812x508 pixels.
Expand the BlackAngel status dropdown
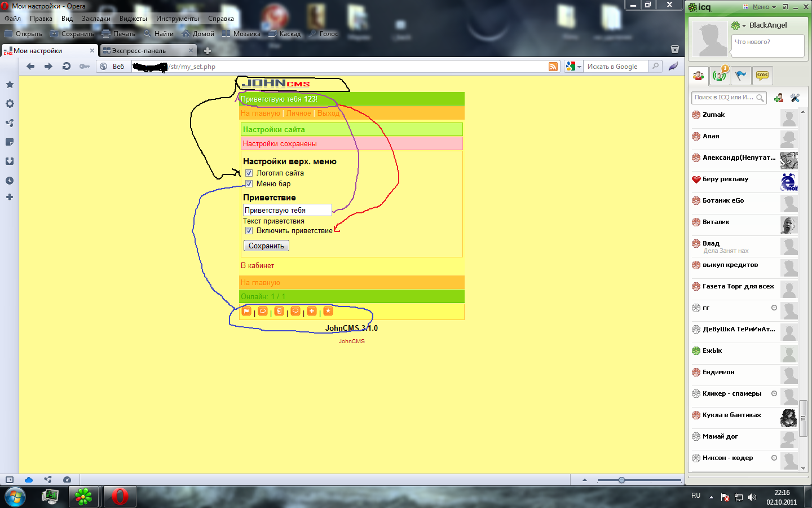click(744, 25)
